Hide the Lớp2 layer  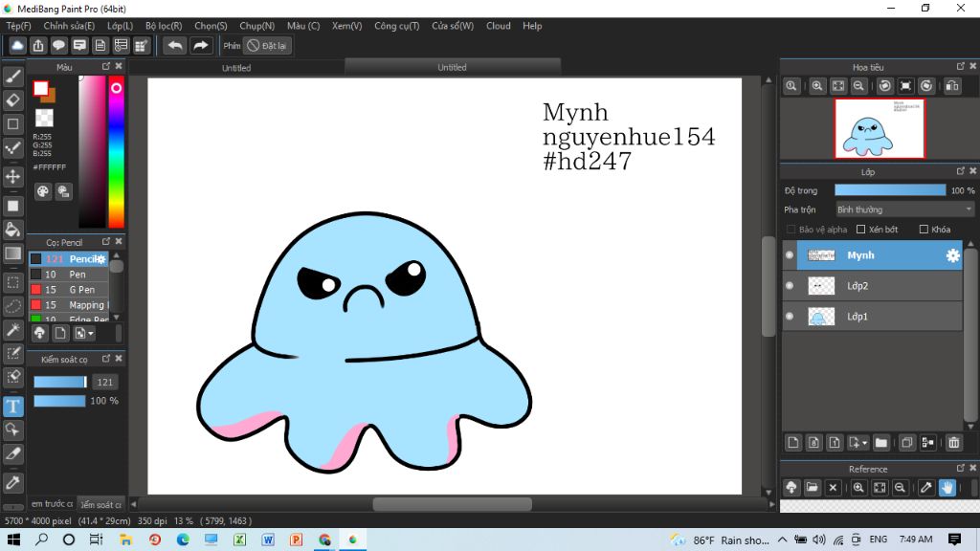pyautogui.click(x=790, y=285)
